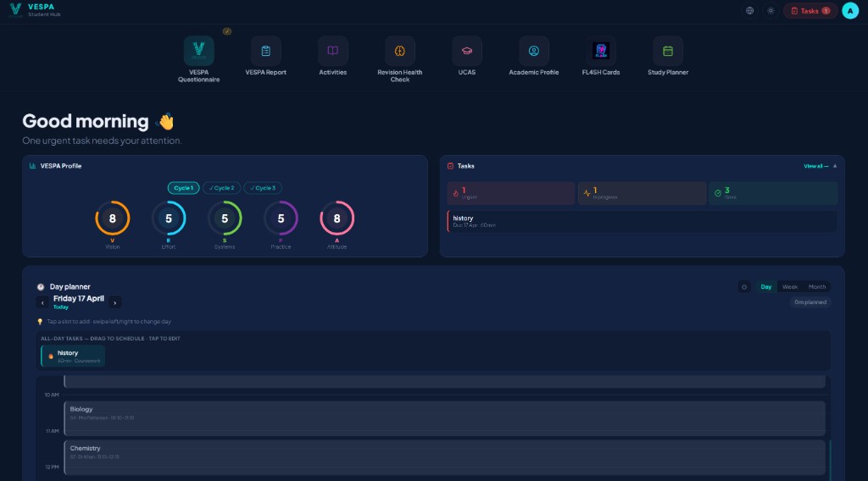Click the In progress pulse icon

587,194
